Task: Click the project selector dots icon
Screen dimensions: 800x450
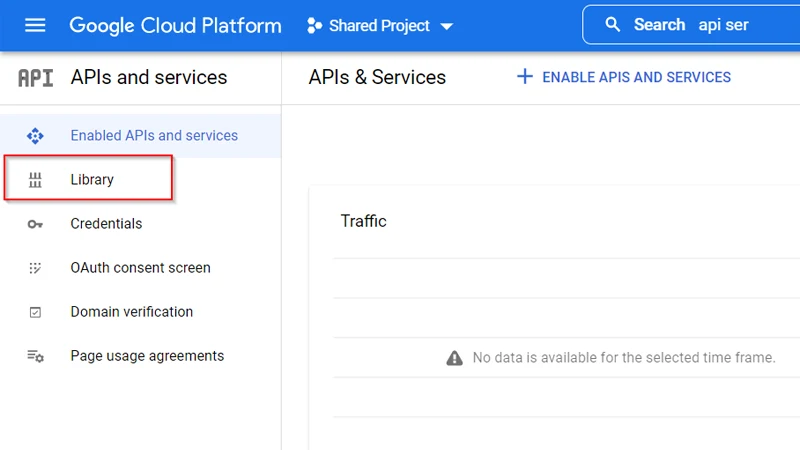Action: 314,26
